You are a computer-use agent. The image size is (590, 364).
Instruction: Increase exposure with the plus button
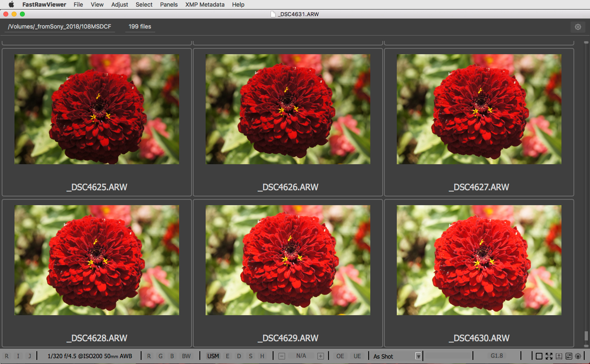coord(320,356)
